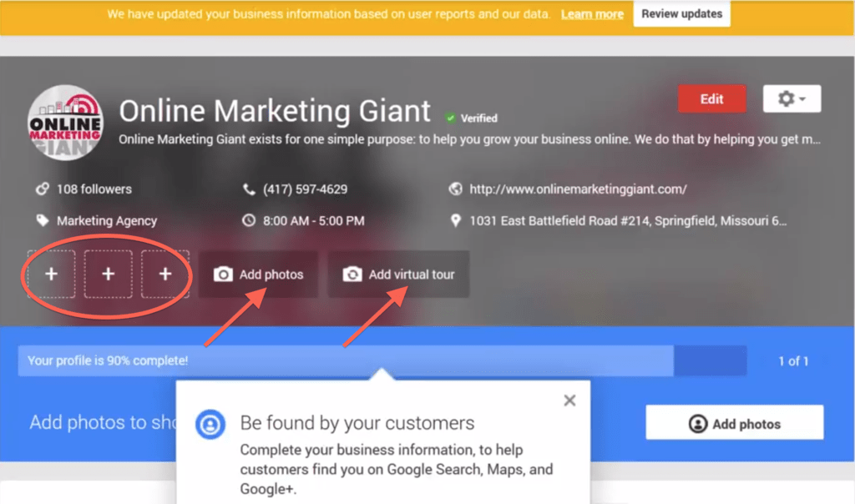
Task: Open the onlinemarketinggiant.com website link
Action: click(x=578, y=189)
